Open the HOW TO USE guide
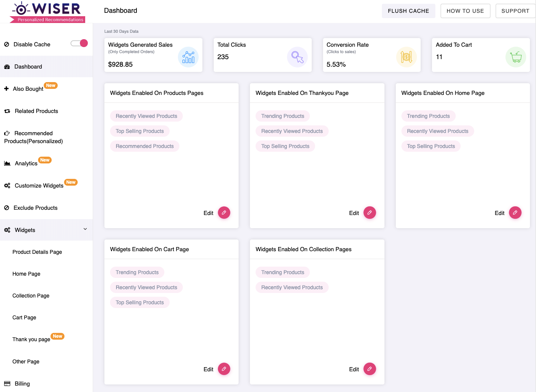Screen dimensions: 536x392 (x=465, y=11)
